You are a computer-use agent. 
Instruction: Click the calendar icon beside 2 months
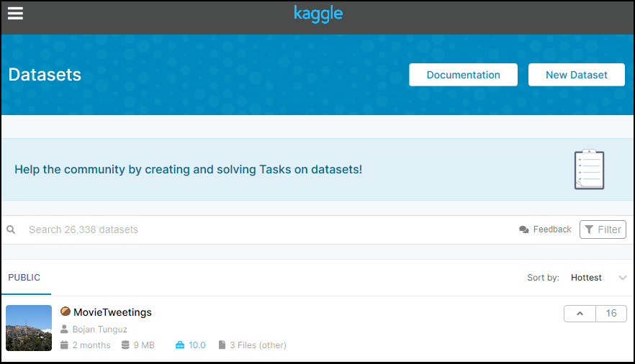[x=65, y=345]
